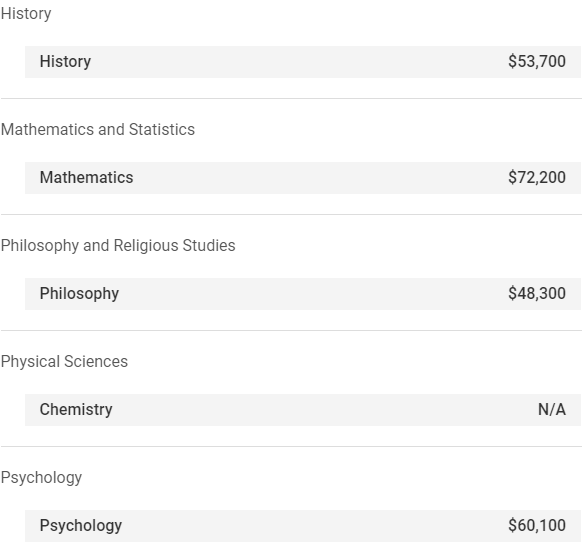Screen dimensions: 582x545
Task: Click the bold History label
Action: [65, 62]
